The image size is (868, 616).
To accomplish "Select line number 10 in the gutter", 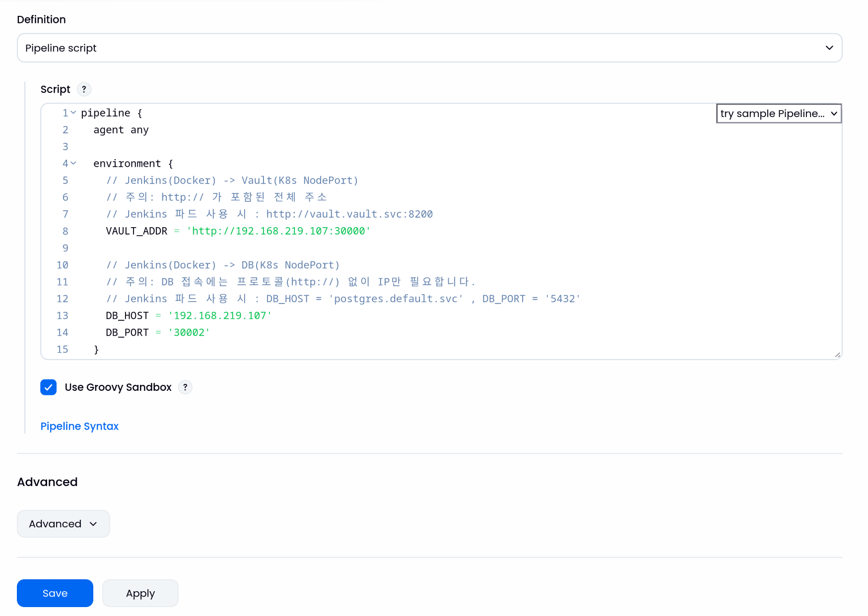I will pyautogui.click(x=62, y=265).
